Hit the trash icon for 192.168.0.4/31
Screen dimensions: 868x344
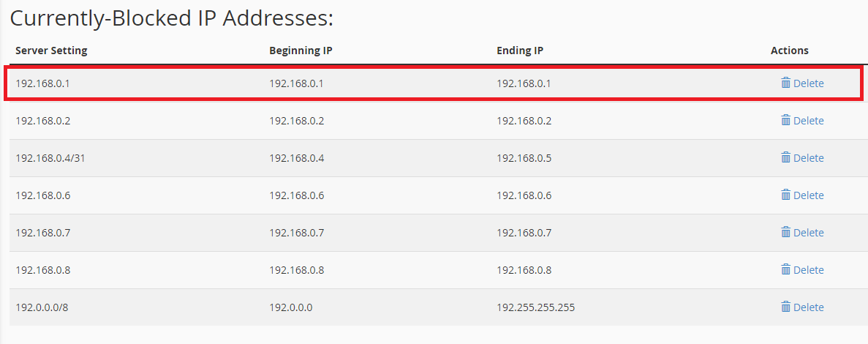(786, 157)
